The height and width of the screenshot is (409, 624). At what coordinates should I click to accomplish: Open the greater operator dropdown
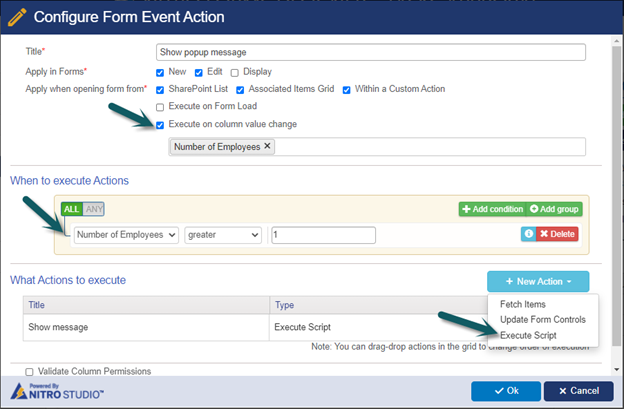(x=223, y=235)
